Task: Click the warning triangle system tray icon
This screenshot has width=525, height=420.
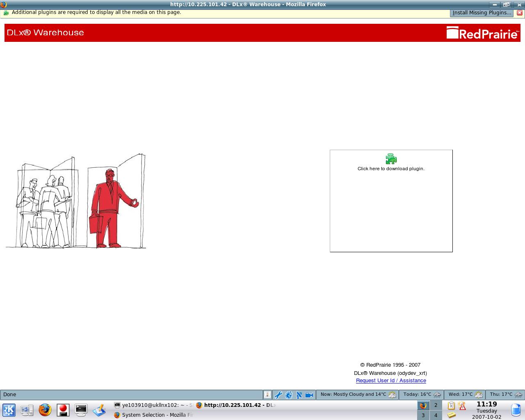Action: [462, 406]
